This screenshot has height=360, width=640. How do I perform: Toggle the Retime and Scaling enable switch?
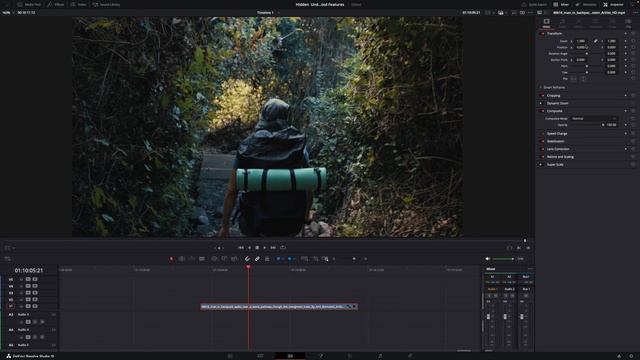(542, 157)
